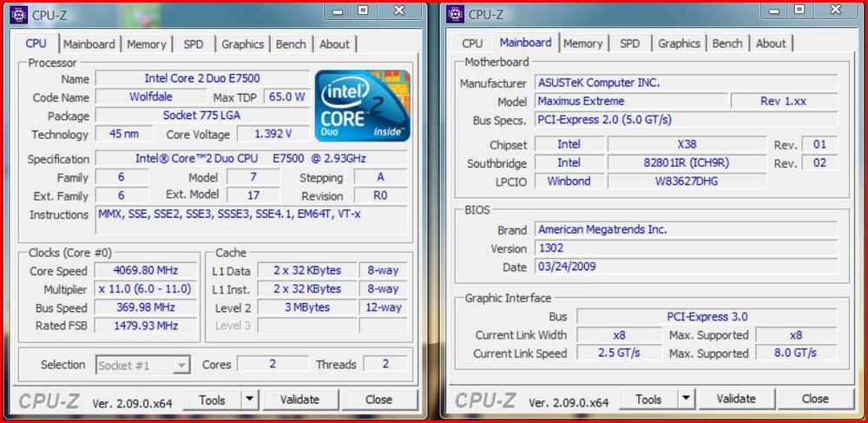Click the W83627DHG LPCIO value
Viewport: 868px width, 423px height.
pyautogui.click(x=687, y=181)
